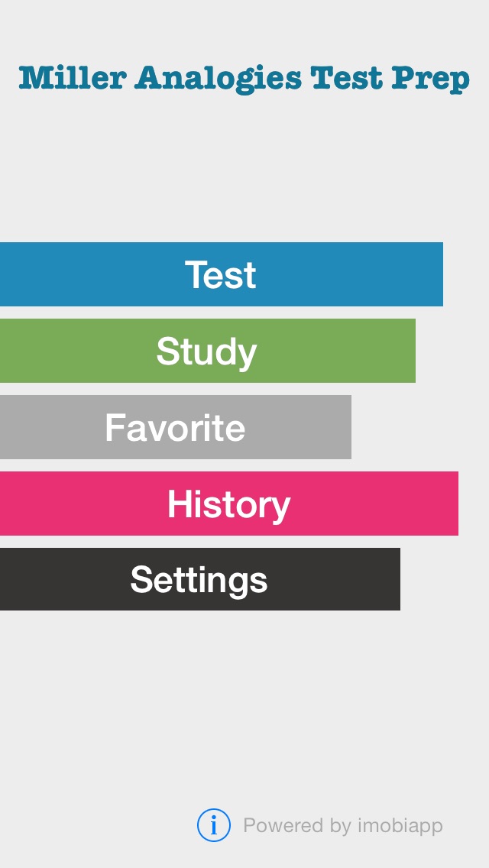The width and height of the screenshot is (489, 868).
Task: Click the word "Study" on the green bar
Action: pyautogui.click(x=206, y=352)
